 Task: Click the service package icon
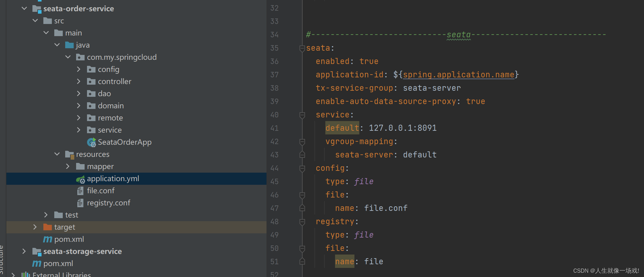click(91, 130)
